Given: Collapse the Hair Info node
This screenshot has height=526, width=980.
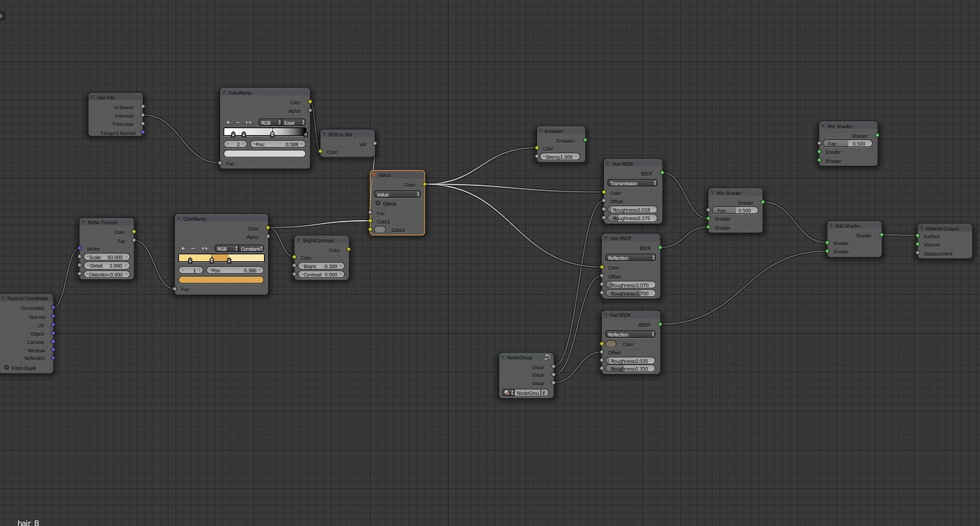Looking at the screenshot, I should point(93,98).
